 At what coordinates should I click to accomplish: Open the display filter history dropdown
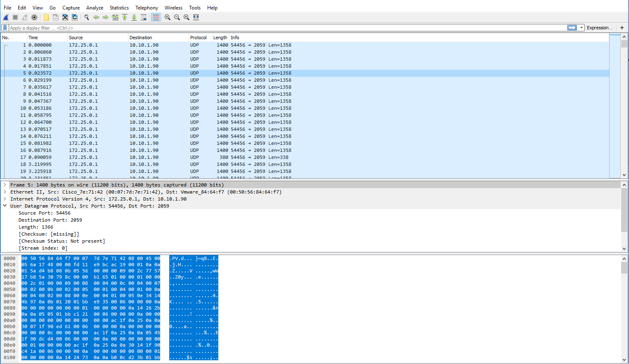tap(582, 28)
